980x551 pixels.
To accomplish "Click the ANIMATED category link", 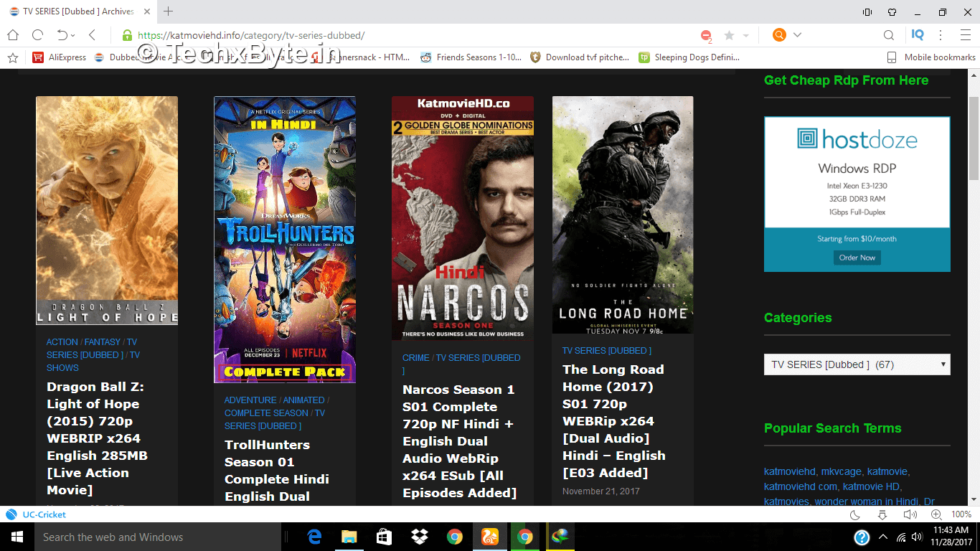I will coord(303,400).
